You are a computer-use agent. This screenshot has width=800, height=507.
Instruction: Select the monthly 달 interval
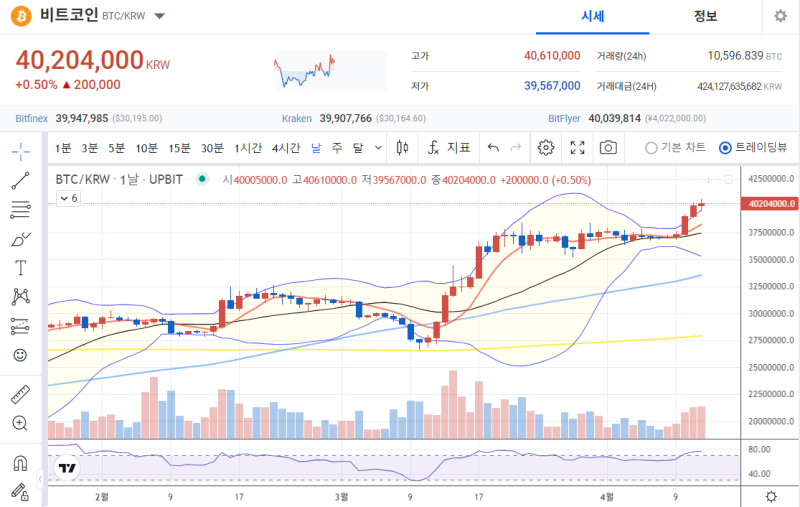click(x=358, y=148)
